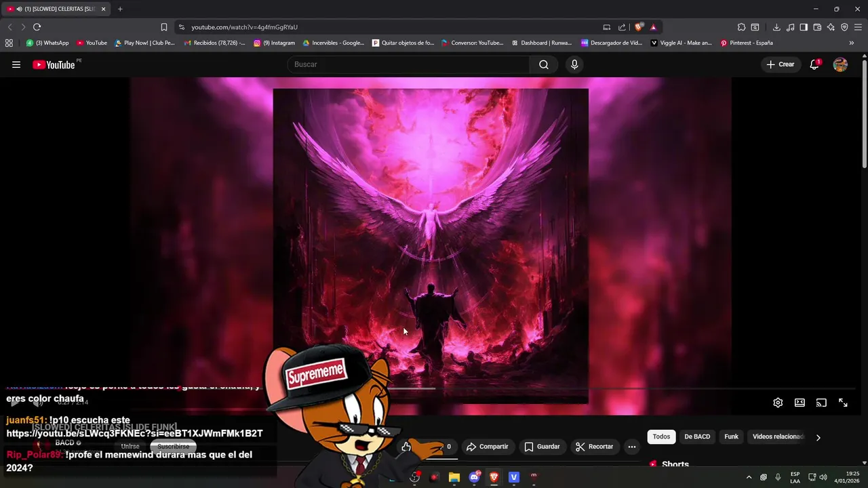Open Viggle AI bookmark
This screenshot has height=488, width=868.
(x=681, y=43)
